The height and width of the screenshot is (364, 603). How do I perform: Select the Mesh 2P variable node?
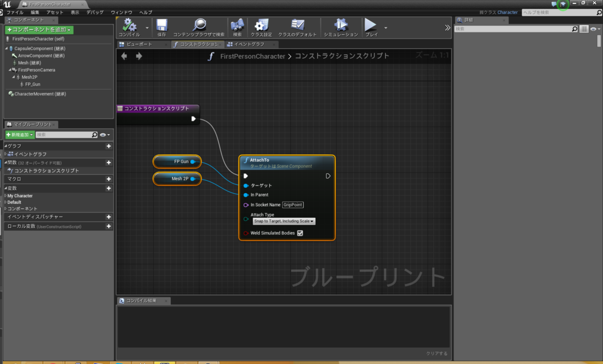(177, 179)
